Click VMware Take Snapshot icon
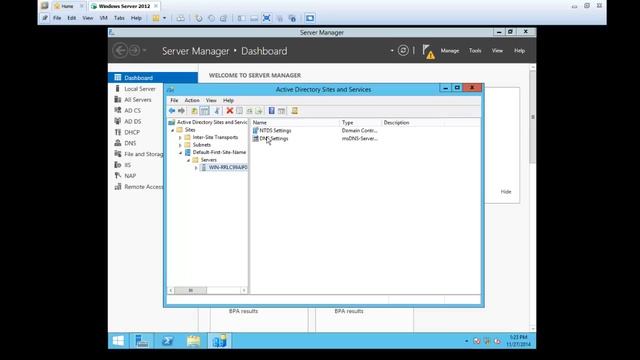Viewport: 640px width, 360px height. [198, 18]
